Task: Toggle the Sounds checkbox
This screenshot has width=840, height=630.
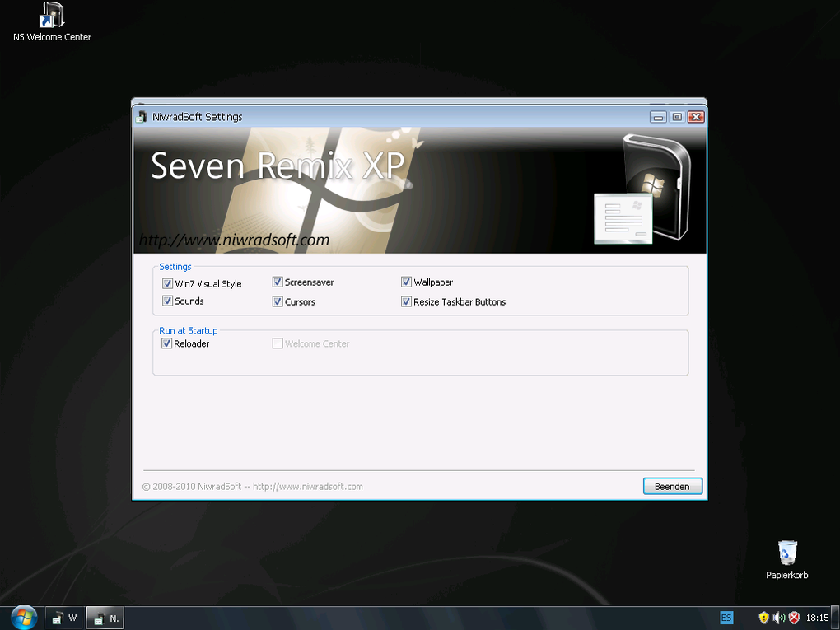Action: tap(167, 301)
